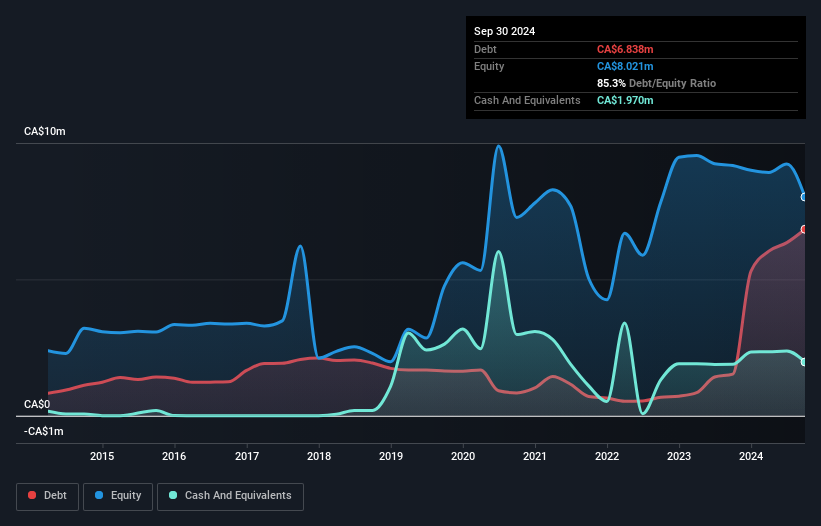Screen dimensions: 821x526
Task: Toggle the Debt series legend button
Action: click(x=48, y=496)
